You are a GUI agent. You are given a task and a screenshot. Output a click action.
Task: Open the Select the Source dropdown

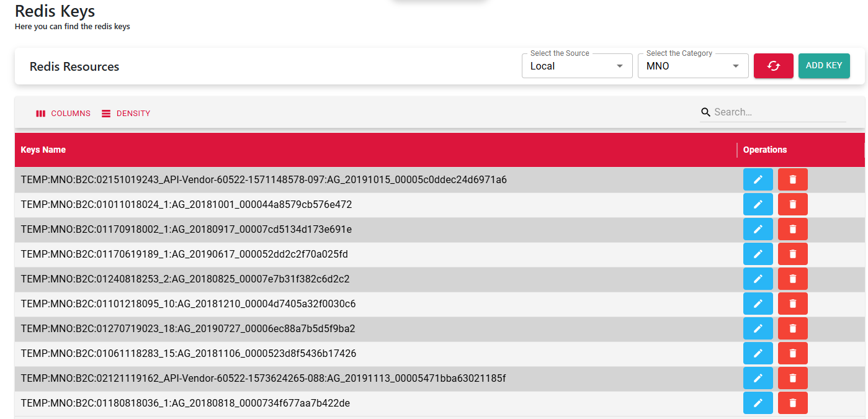pos(577,66)
